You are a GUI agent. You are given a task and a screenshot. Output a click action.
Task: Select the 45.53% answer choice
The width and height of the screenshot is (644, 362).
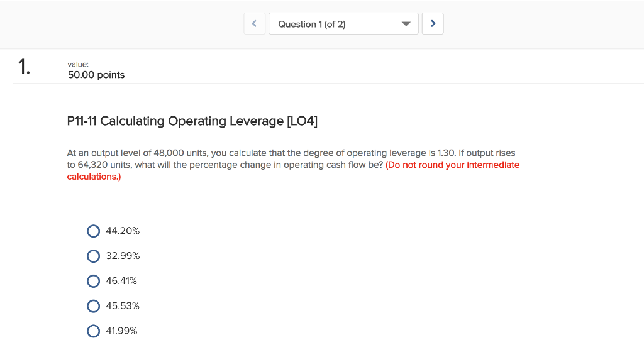pos(94,306)
